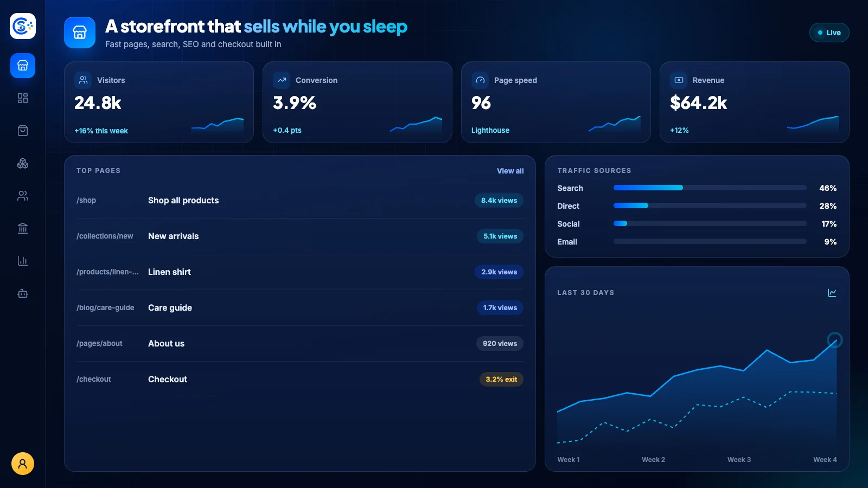Toggle the Live status badge

pos(829,33)
